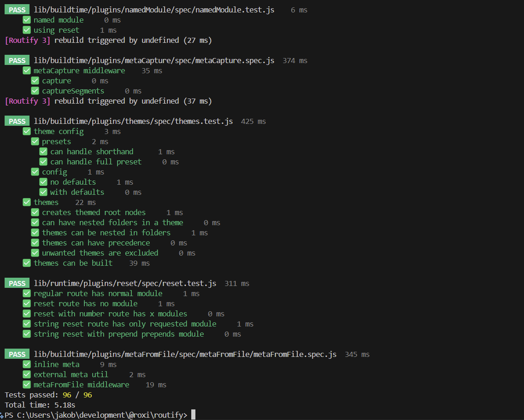Click the checkmark before "reset route has no module"
This screenshot has width=524, height=420.
point(27,303)
